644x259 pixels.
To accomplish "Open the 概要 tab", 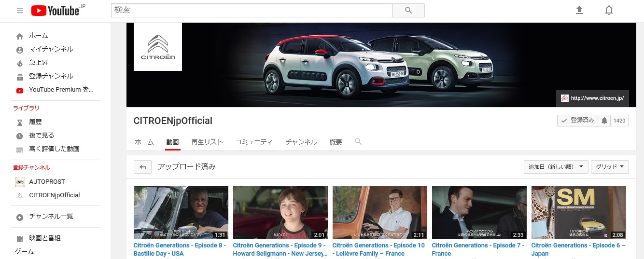I will tap(336, 142).
